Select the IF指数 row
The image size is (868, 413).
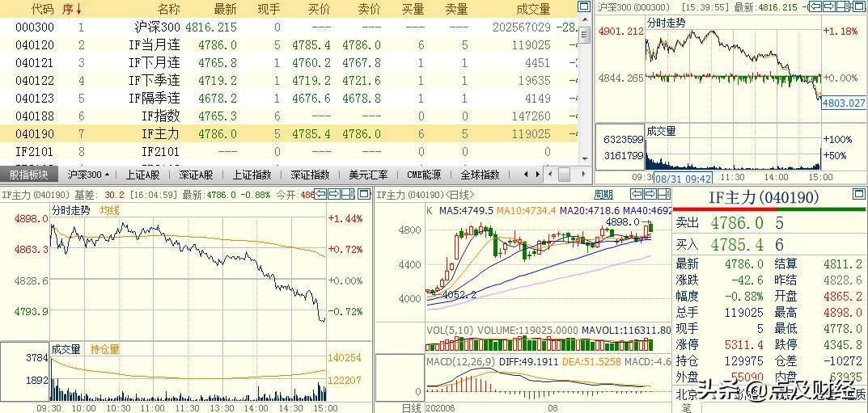pos(289,116)
